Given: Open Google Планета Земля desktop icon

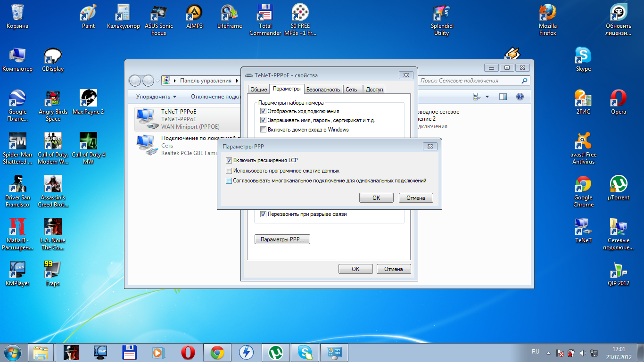Looking at the screenshot, I should click(17, 106).
